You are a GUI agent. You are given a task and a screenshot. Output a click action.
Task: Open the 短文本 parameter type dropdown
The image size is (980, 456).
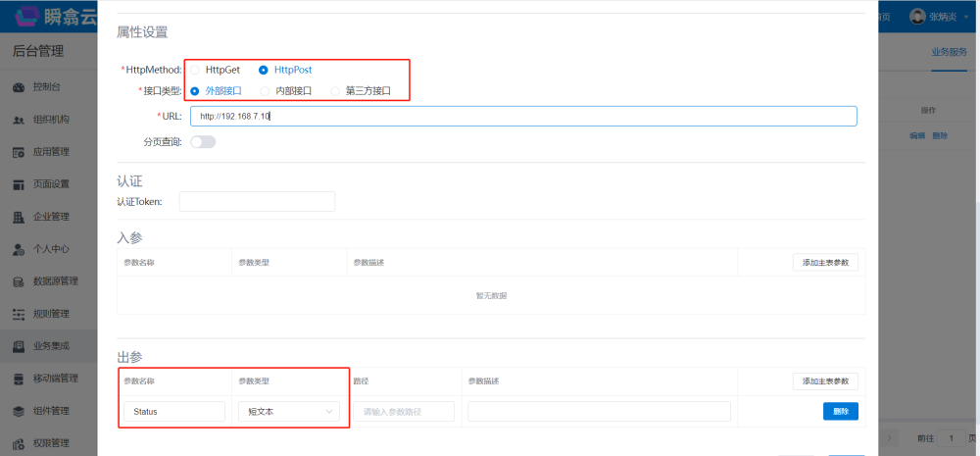(288, 412)
